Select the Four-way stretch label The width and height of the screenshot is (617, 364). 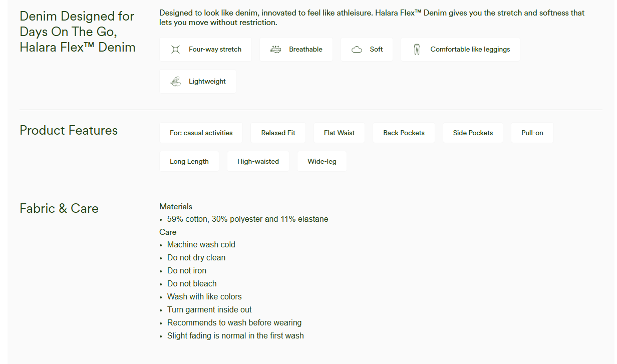pos(215,50)
